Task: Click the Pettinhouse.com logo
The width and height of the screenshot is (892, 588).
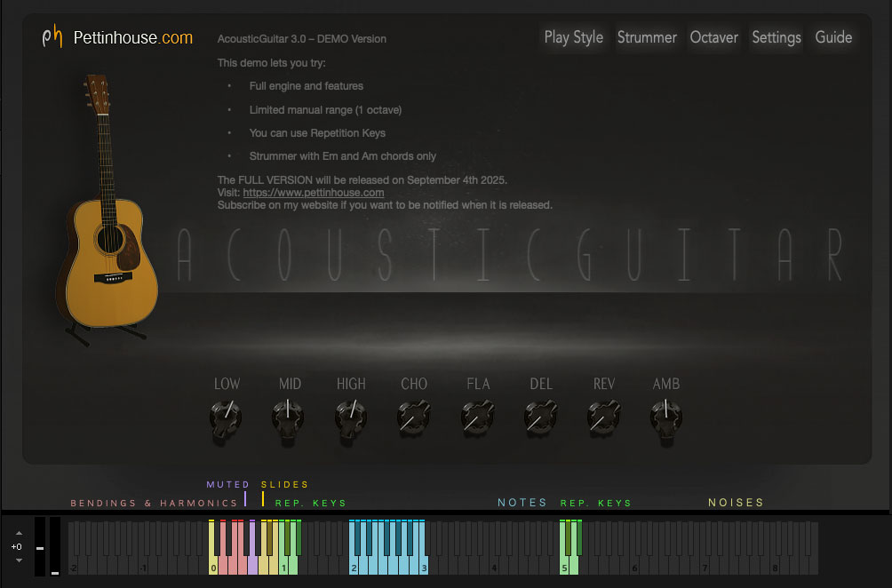Action: (118, 37)
